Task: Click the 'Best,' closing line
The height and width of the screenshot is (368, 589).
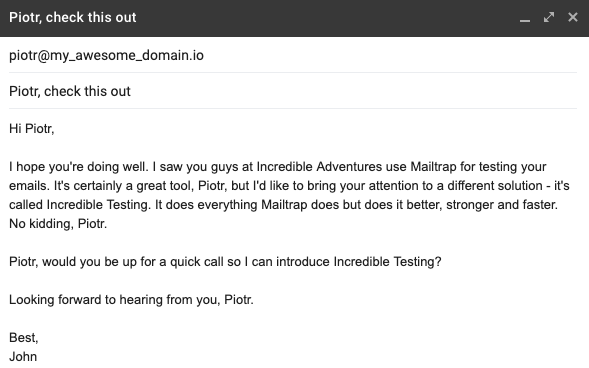Action: coord(24,338)
